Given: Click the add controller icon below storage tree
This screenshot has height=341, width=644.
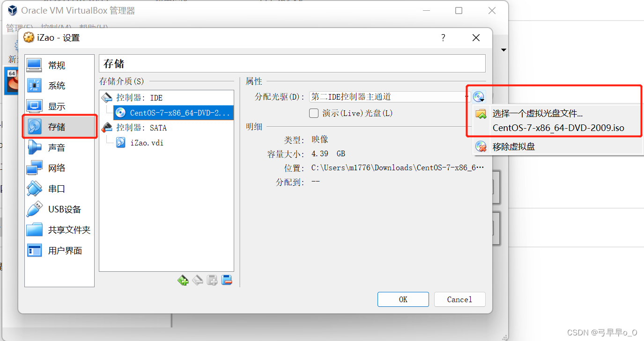Looking at the screenshot, I should [x=183, y=280].
